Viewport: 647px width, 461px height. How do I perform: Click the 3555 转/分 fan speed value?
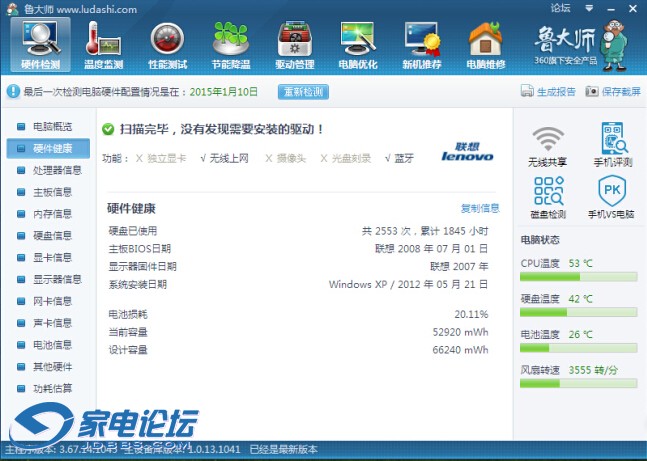pyautogui.click(x=593, y=370)
